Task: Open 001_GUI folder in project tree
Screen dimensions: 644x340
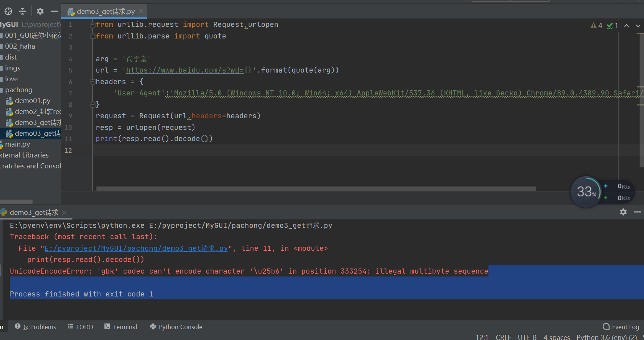Action: [31, 35]
